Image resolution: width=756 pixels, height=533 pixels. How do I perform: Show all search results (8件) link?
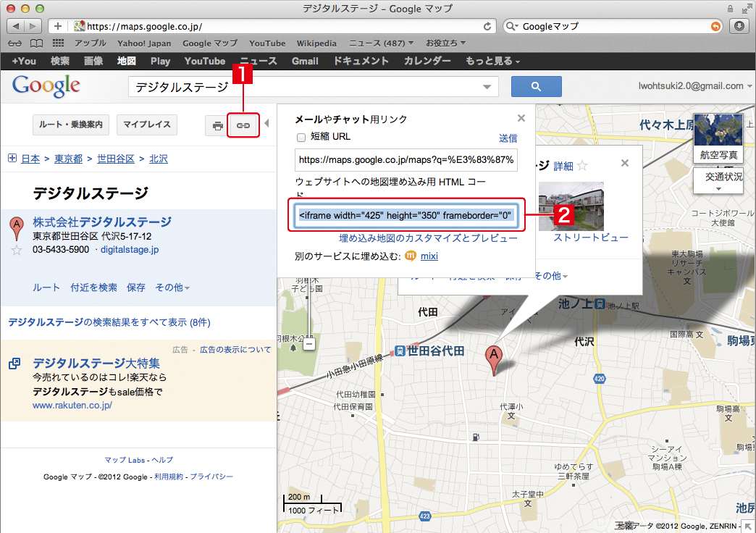click(109, 322)
